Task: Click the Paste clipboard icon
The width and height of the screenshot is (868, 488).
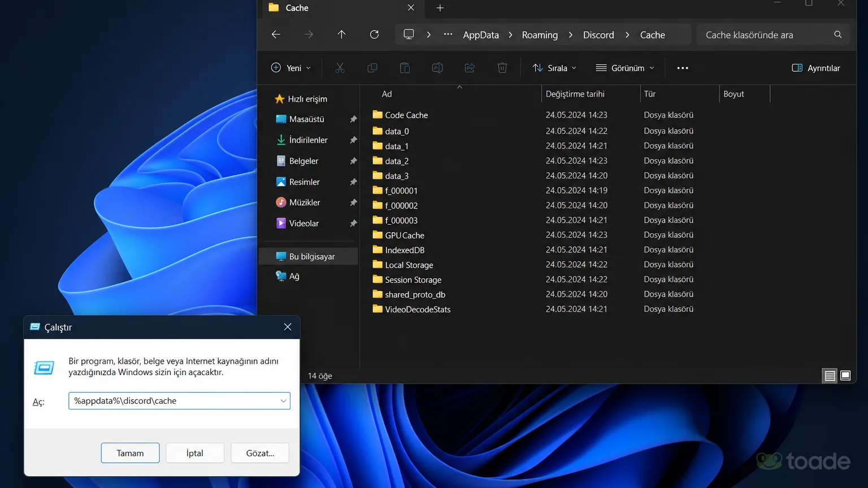Action: [x=405, y=68]
